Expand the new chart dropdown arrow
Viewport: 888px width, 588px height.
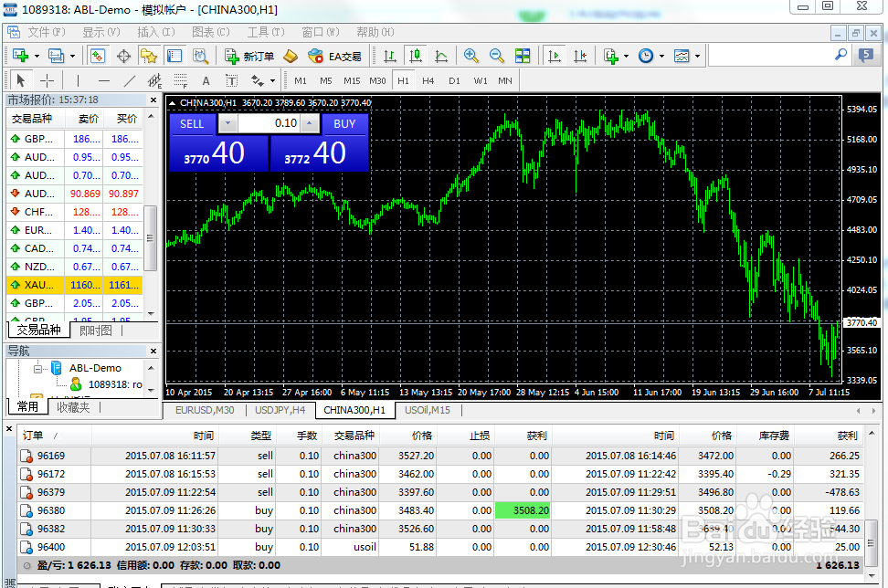point(37,56)
